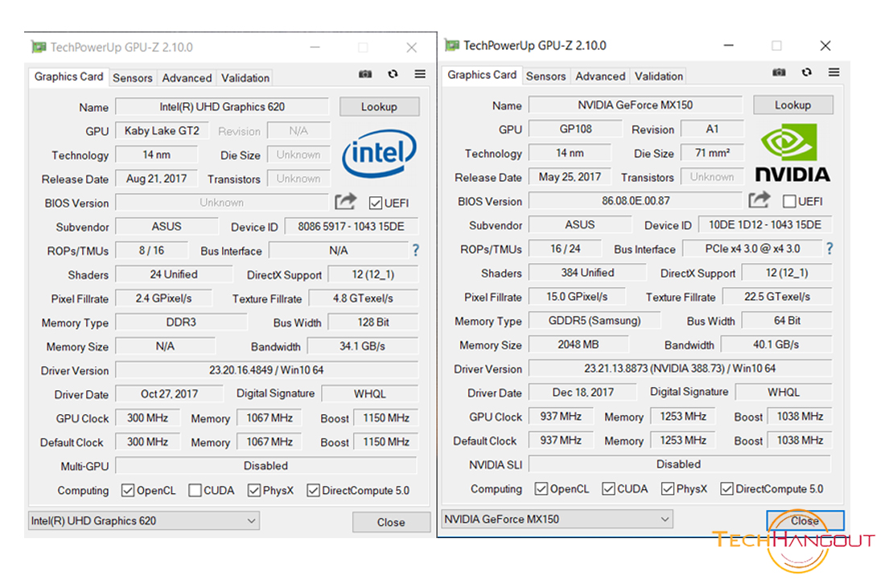885x588 pixels.
Task: Toggle CUDA checkbox in Intel window
Action: pos(195,491)
